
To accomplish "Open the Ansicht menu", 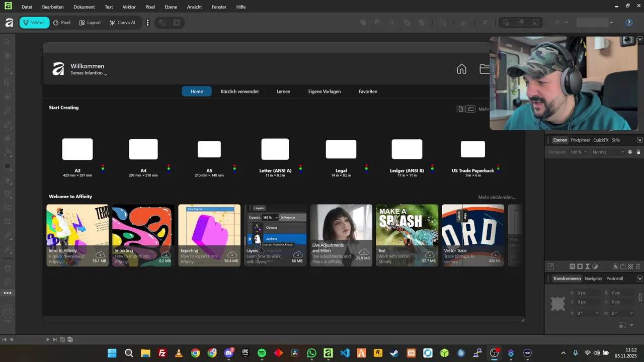I will [x=194, y=7].
